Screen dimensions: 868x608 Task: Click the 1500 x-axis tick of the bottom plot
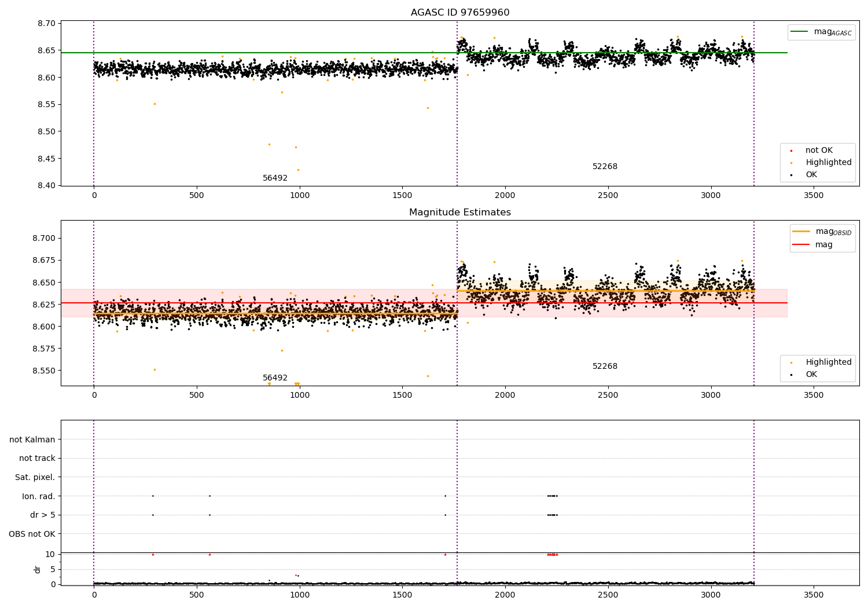coord(402,595)
